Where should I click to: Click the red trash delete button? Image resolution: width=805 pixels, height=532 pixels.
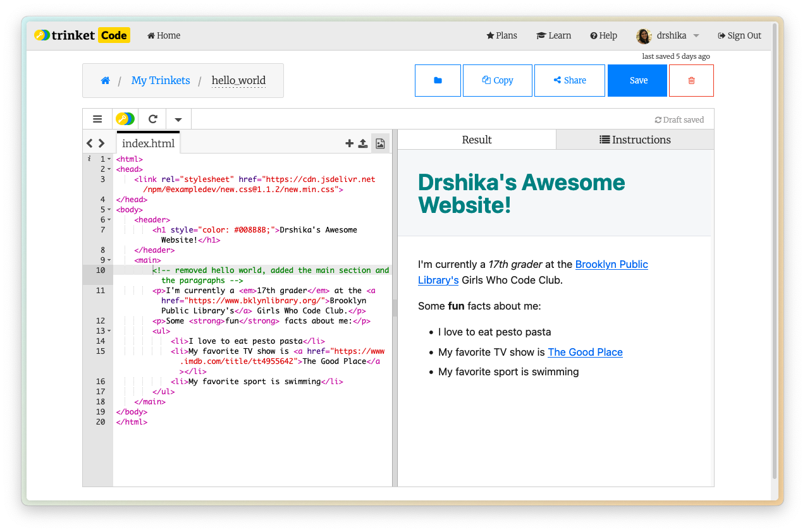point(691,80)
